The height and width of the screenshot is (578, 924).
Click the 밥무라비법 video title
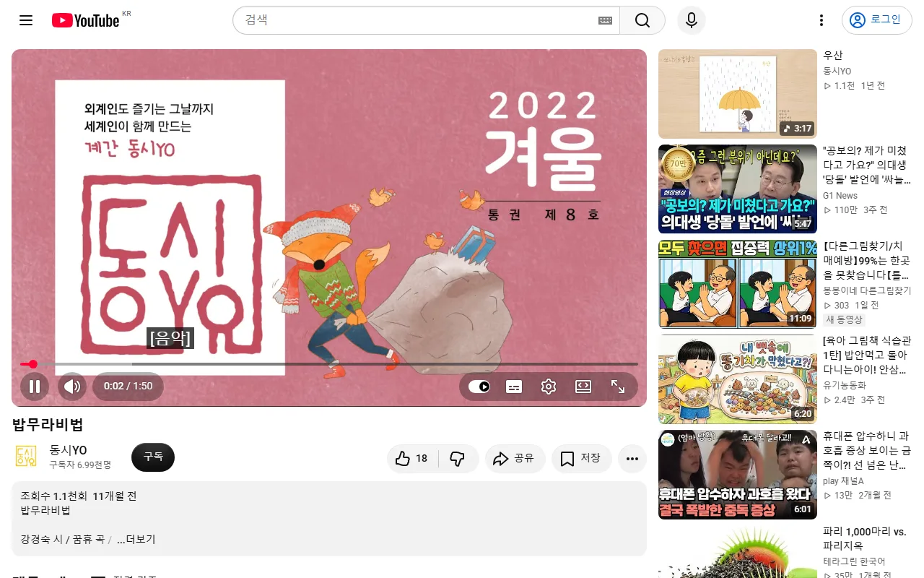48,425
